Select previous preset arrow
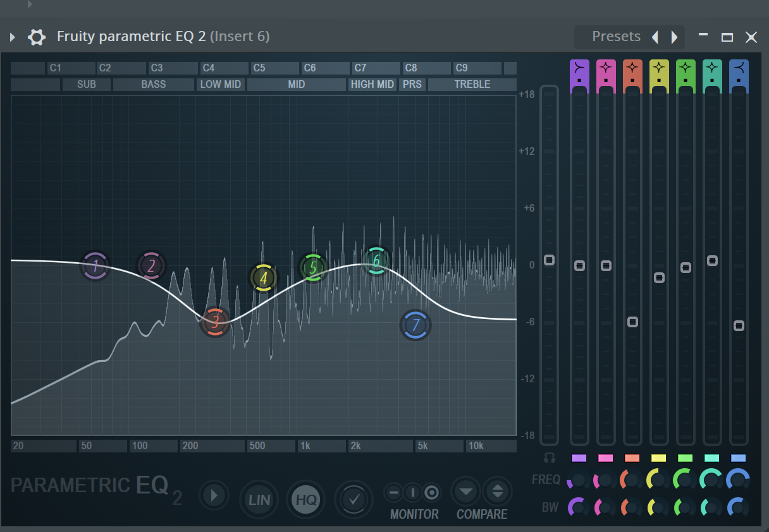The height and width of the screenshot is (532, 769). pos(655,37)
